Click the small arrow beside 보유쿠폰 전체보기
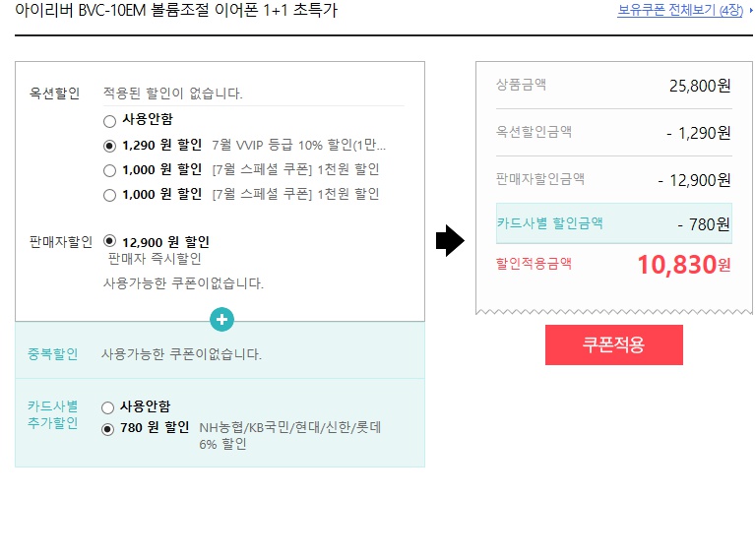Viewport: 755px width, 560px height. (x=750, y=11)
